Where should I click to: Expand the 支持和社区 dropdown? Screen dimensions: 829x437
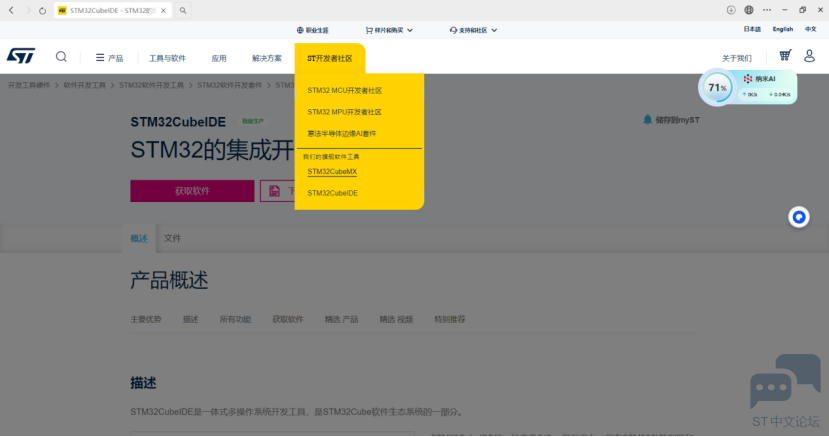[x=473, y=30]
